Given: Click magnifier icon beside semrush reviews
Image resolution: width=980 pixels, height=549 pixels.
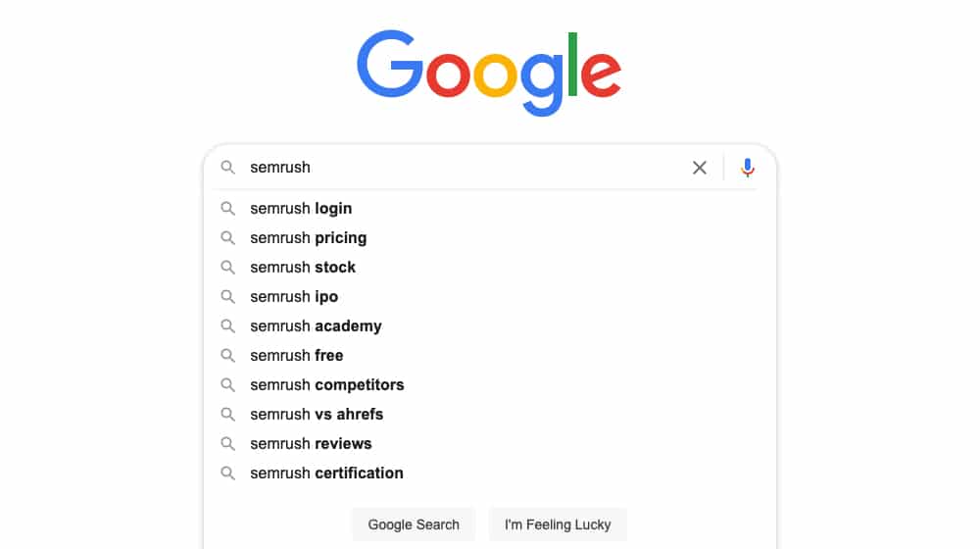Looking at the screenshot, I should [x=228, y=443].
